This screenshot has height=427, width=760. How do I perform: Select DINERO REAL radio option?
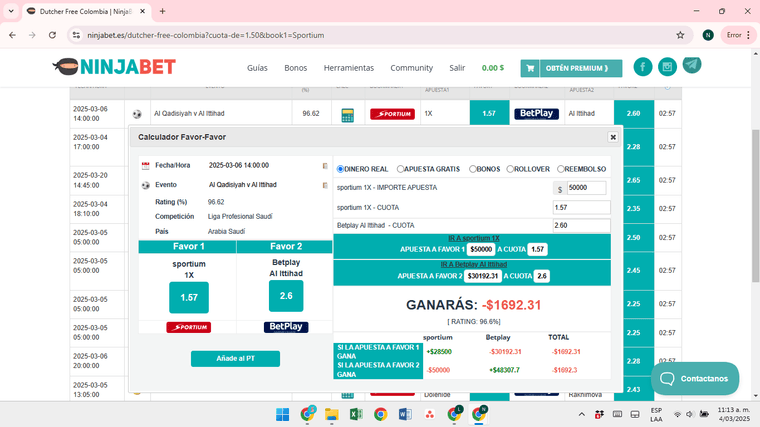point(340,169)
